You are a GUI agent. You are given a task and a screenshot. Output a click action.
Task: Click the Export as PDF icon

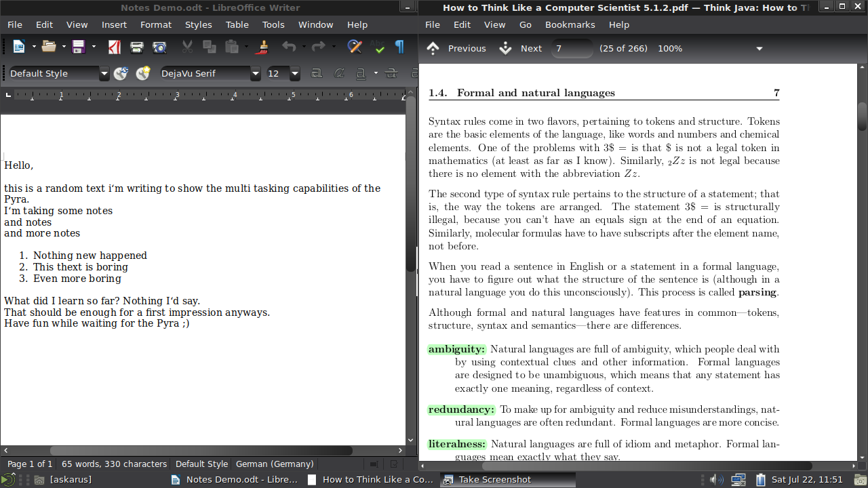(115, 47)
